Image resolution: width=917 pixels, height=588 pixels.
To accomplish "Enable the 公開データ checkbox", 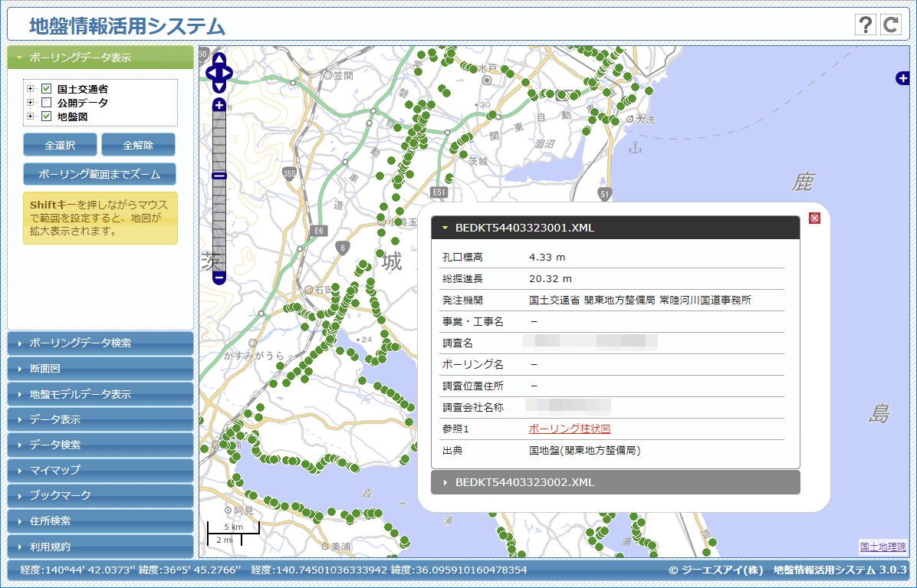I will [x=47, y=102].
